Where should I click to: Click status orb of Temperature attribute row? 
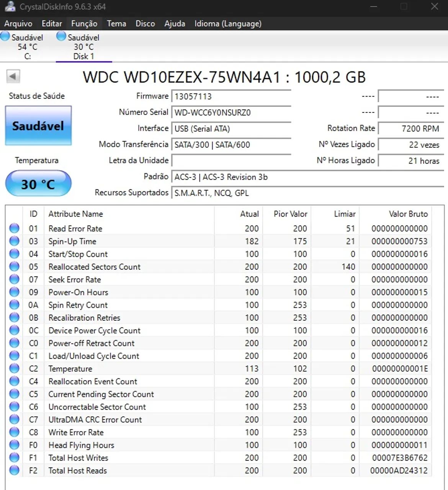click(14, 368)
